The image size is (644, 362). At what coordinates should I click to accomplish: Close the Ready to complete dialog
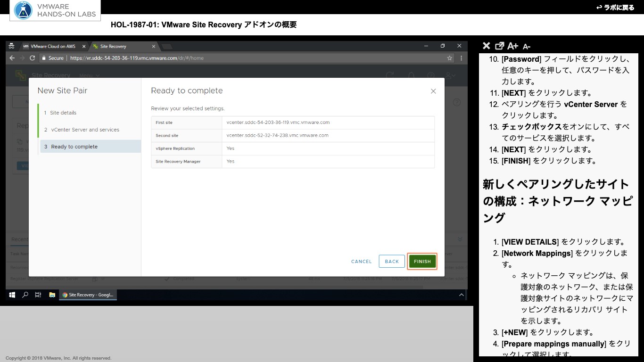[433, 91]
